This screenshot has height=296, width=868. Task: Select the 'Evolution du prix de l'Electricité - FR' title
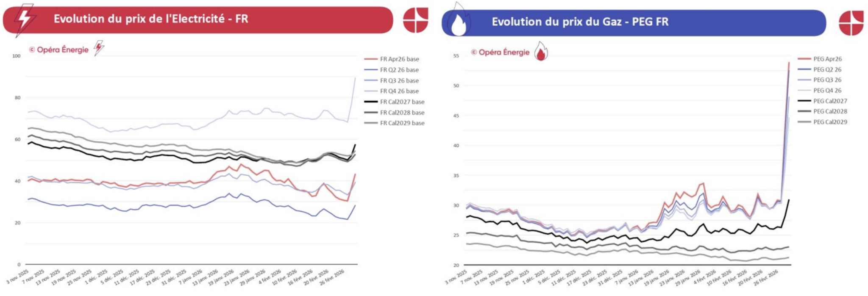(150, 19)
